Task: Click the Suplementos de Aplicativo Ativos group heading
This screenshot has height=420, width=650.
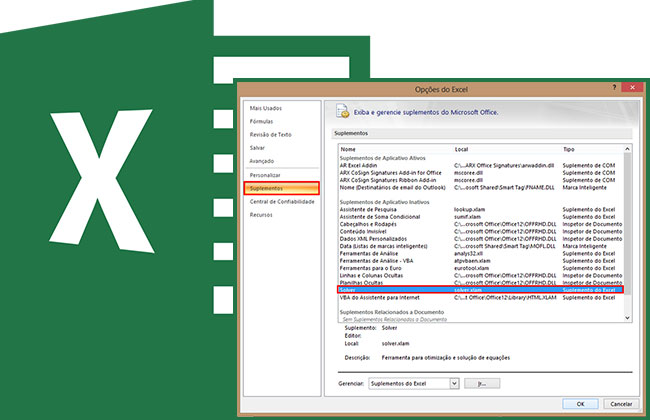Action: point(382,158)
